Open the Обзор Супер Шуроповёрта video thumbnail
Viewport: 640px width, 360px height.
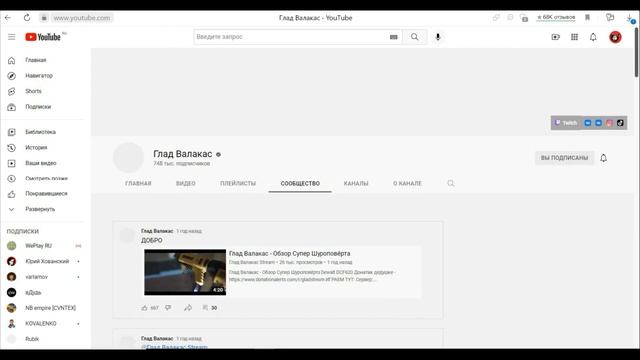(185, 272)
